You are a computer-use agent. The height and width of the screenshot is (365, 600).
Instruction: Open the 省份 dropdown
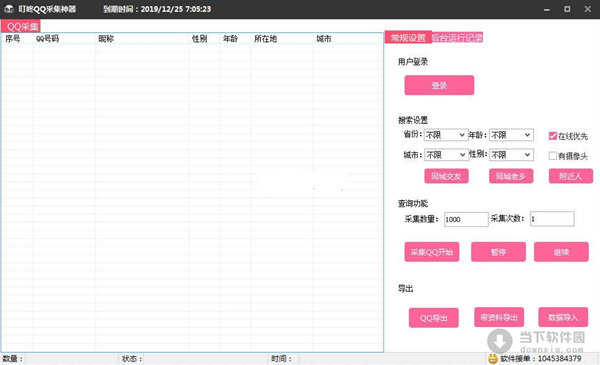(x=446, y=135)
